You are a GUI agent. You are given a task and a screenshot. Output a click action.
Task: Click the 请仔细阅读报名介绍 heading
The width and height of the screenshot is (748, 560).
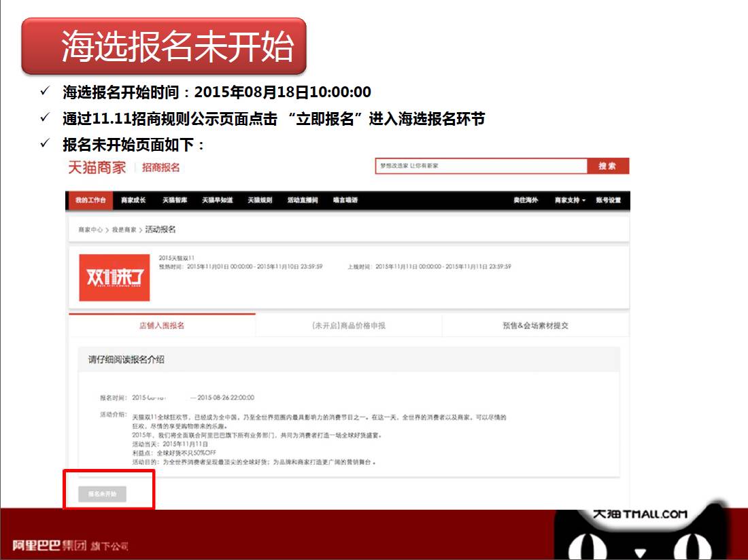(x=126, y=360)
